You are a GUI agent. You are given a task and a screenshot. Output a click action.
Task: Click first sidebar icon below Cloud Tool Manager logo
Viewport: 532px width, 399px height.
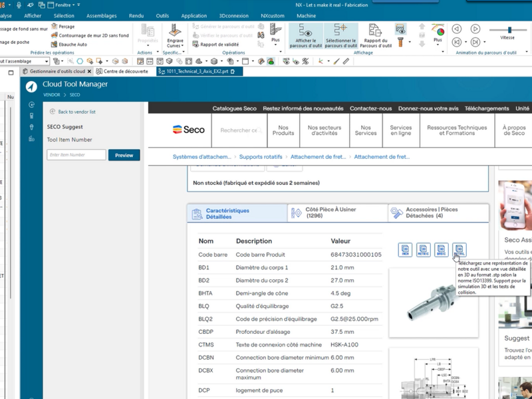[x=31, y=105]
